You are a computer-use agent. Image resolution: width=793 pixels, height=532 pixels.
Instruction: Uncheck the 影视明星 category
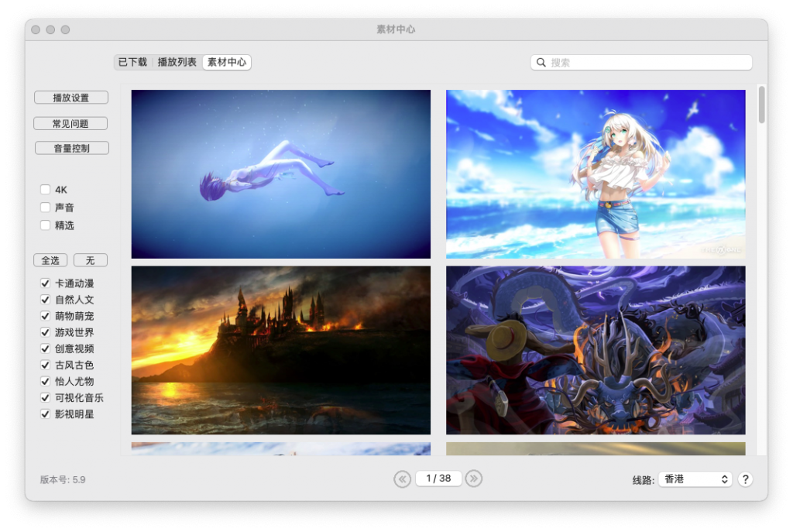click(45, 414)
